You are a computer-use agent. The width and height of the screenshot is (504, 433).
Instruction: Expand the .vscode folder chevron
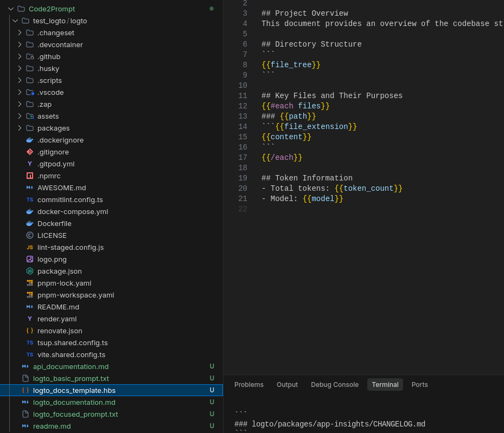[20, 93]
